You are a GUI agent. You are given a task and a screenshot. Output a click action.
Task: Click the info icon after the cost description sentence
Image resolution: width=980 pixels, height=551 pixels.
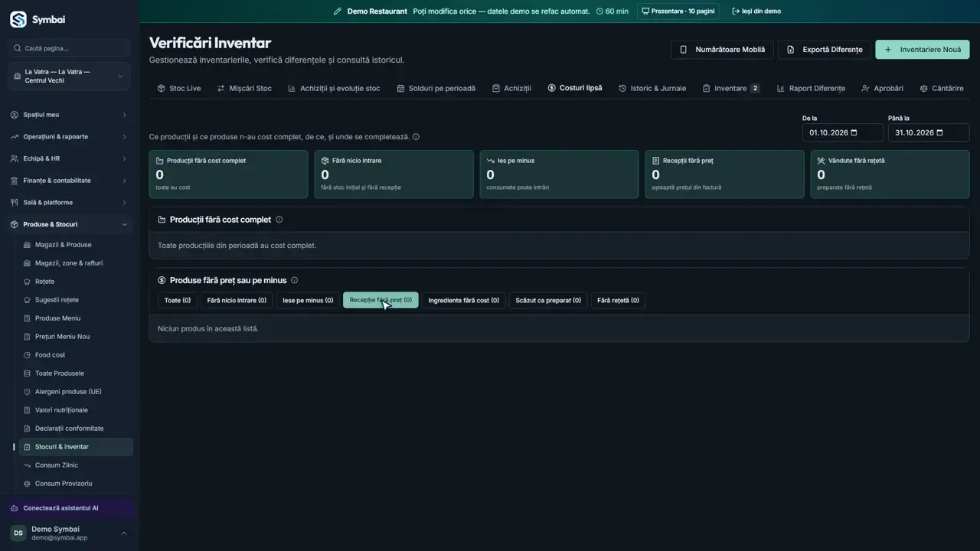point(416,137)
